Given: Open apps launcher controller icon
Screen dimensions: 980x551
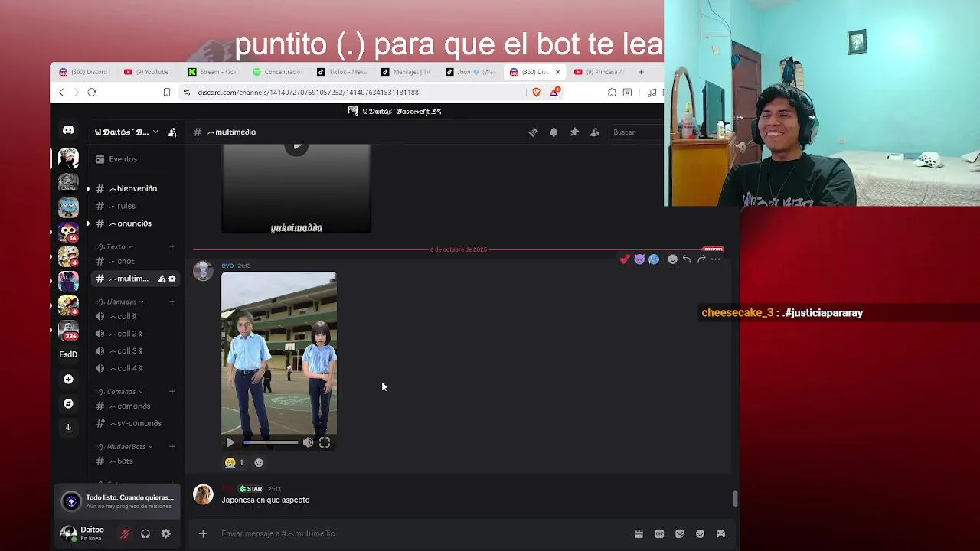Looking at the screenshot, I should coord(720,533).
